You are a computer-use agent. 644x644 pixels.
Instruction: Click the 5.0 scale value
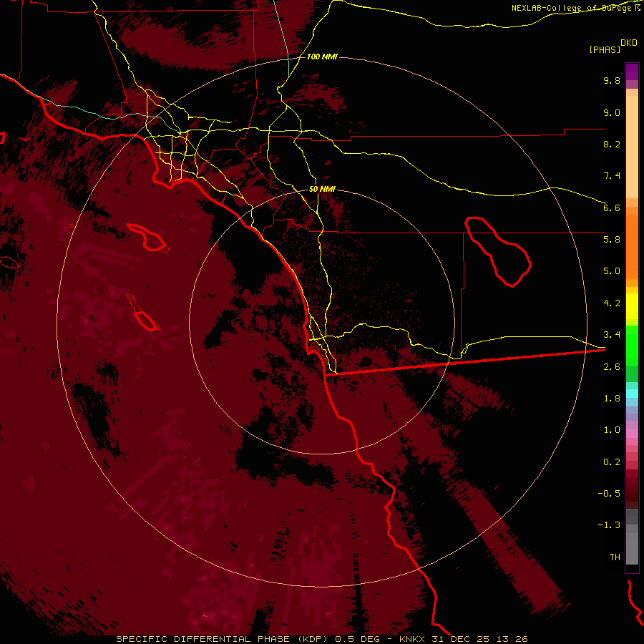[612, 271]
